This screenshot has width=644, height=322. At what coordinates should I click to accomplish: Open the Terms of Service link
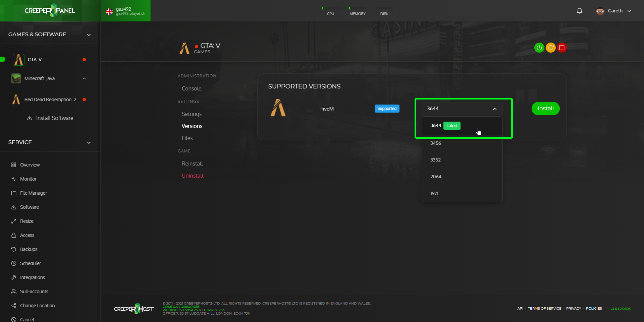[x=544, y=308]
